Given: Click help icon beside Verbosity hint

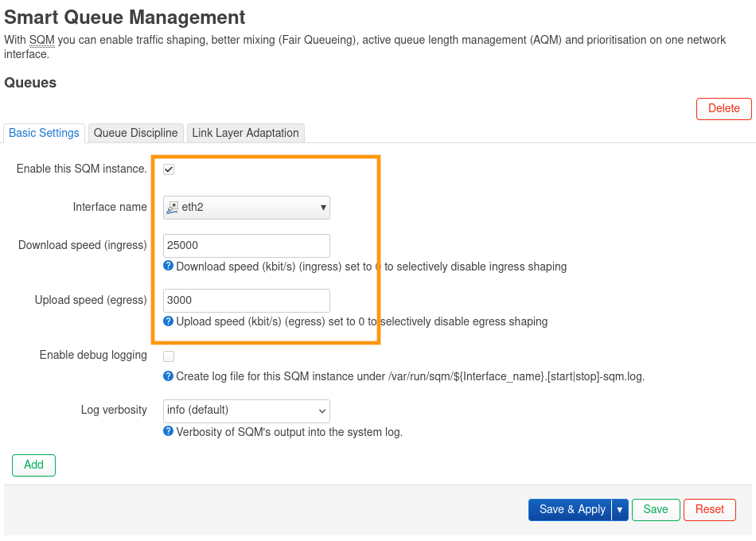Looking at the screenshot, I should (x=168, y=431).
